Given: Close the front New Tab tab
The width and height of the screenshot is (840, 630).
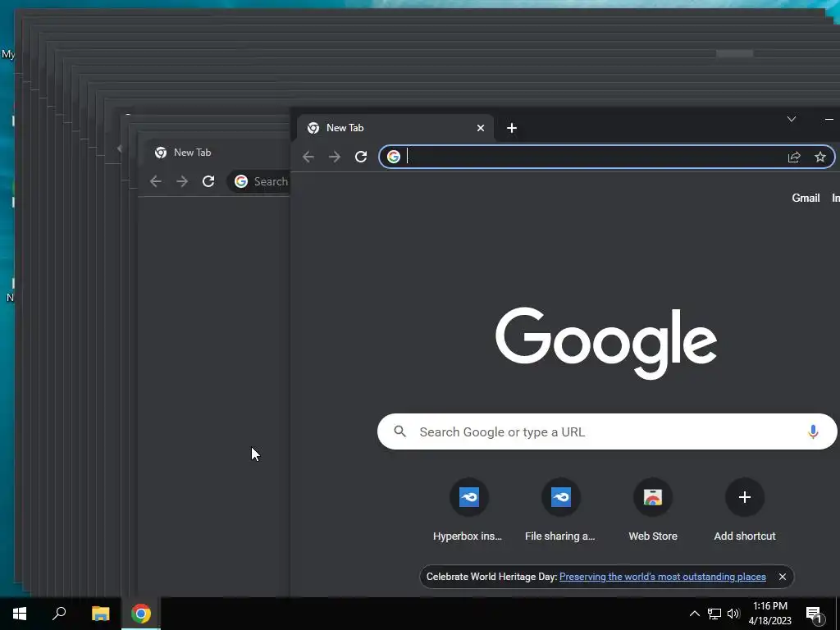Looking at the screenshot, I should [x=481, y=128].
